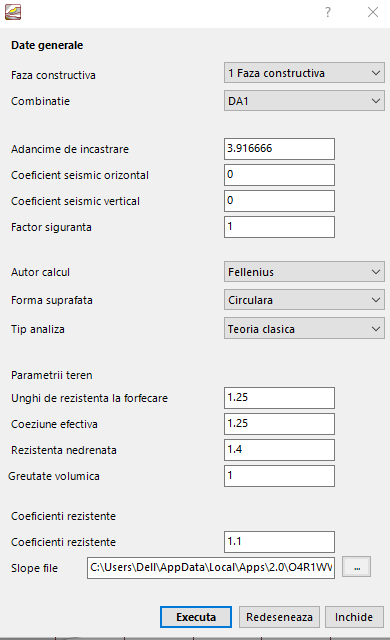Select the Coeficient seismic vertical field

coord(279,201)
